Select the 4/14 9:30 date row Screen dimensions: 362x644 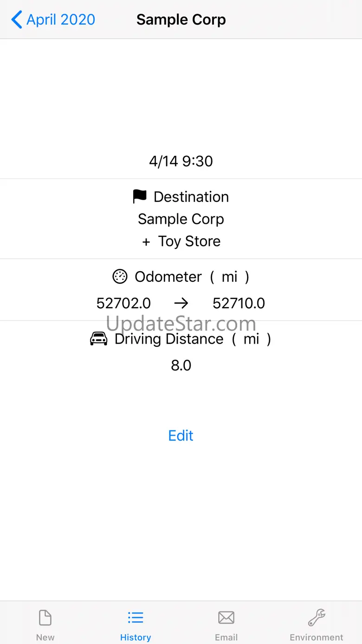point(181,161)
